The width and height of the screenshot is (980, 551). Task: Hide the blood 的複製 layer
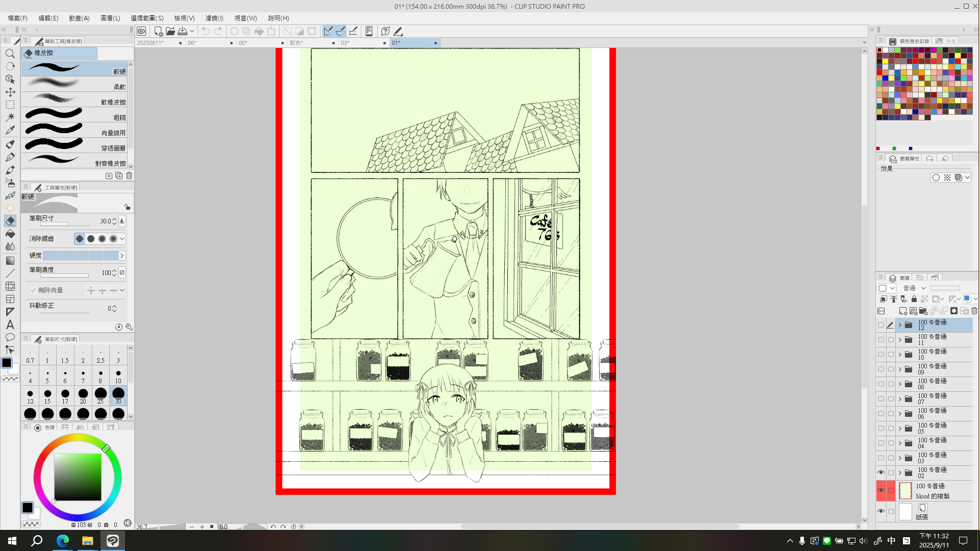pyautogui.click(x=880, y=490)
